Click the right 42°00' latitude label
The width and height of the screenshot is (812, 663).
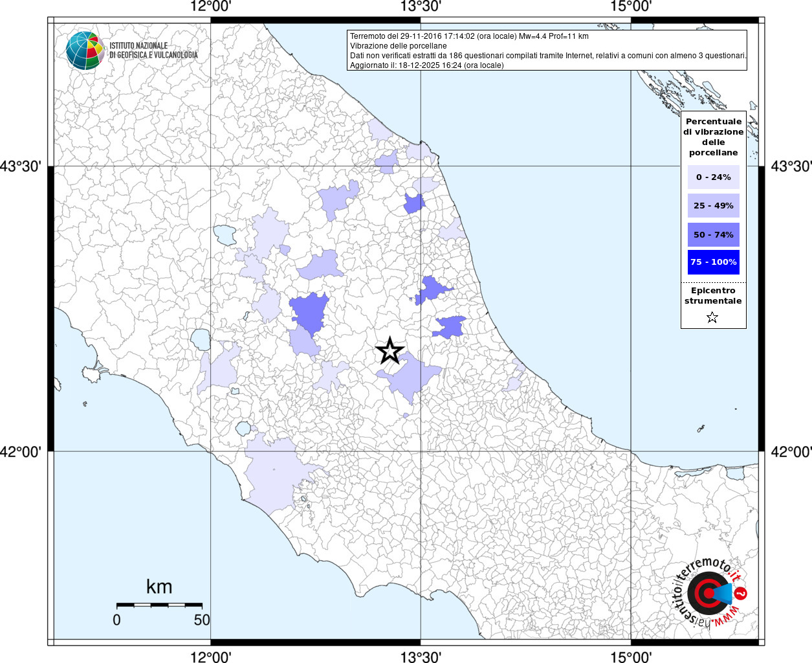click(791, 451)
